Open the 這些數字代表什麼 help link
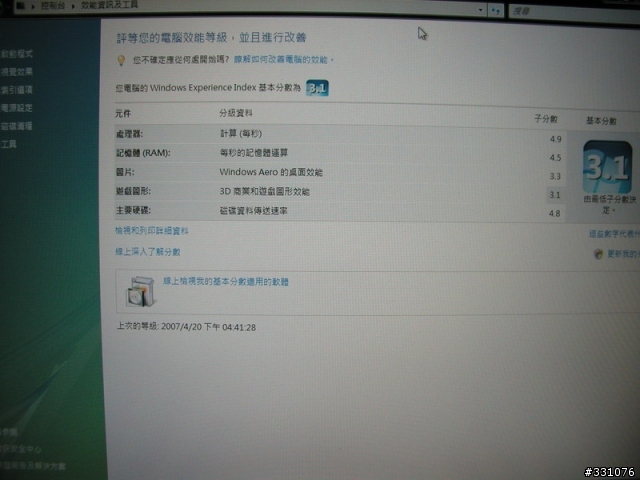 point(614,234)
